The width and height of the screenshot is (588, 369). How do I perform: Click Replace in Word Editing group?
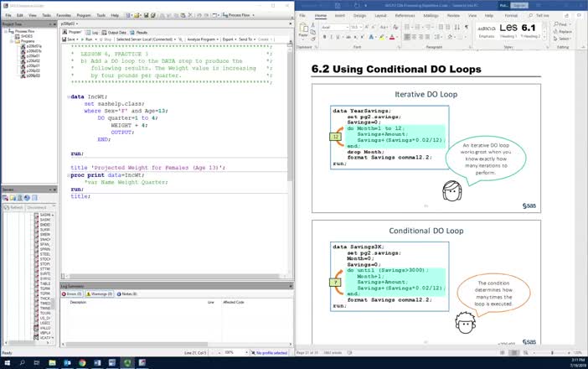(x=563, y=32)
